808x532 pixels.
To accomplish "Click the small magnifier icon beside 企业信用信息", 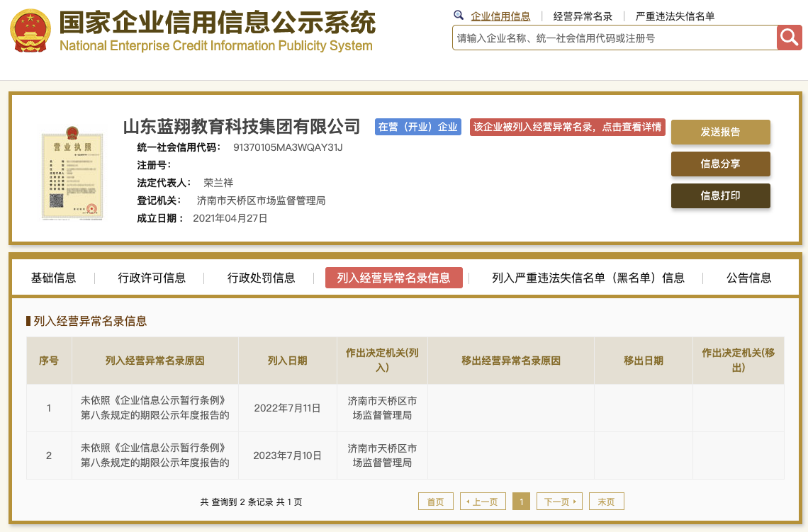I will tap(458, 16).
